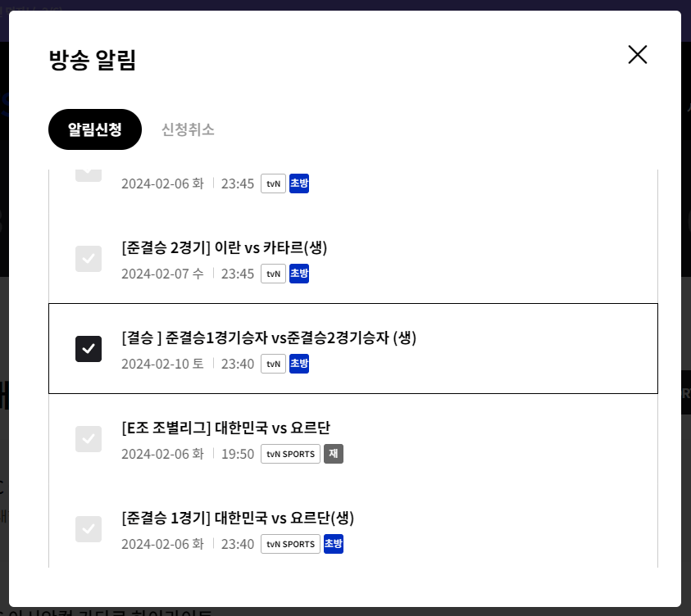Screen dimensions: 691x616
Task: Check the 준결승 1경기 대한민국 vs 요르단 checkbox
Action: tap(89, 528)
